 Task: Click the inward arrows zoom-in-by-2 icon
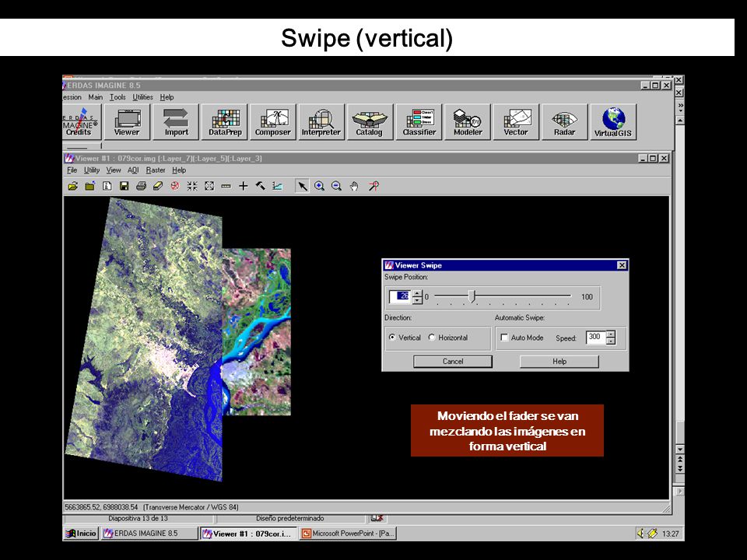(x=192, y=186)
